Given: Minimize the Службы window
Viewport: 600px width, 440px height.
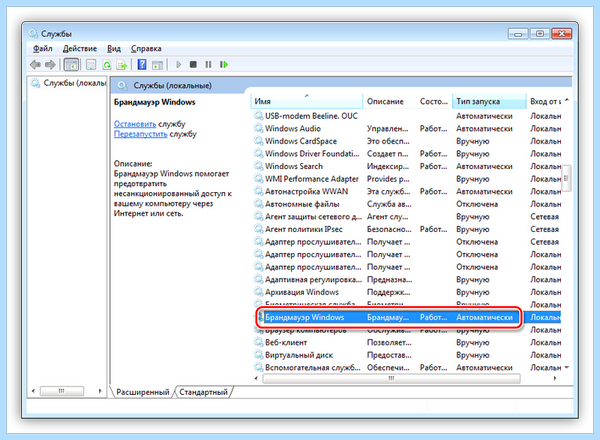Looking at the screenshot, I should tap(518, 34).
